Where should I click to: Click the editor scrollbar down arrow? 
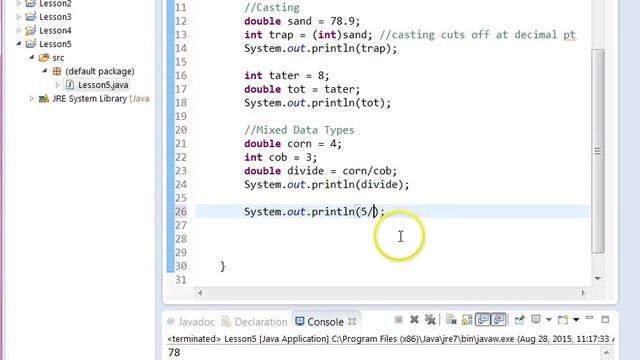[598, 278]
